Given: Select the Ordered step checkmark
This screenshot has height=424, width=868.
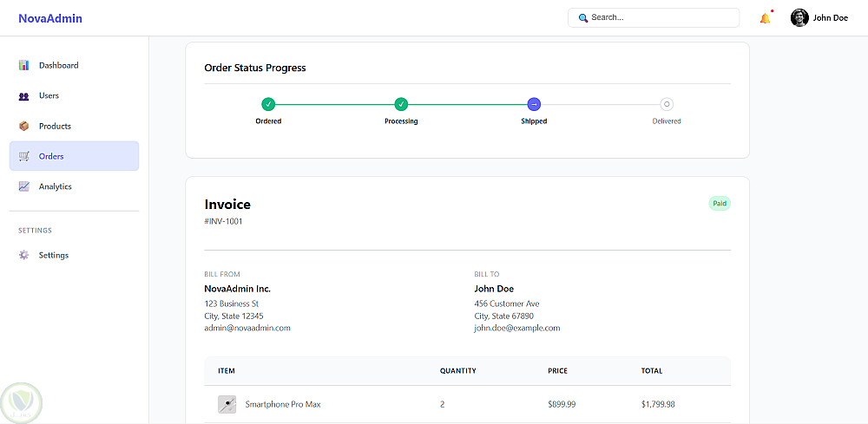Looking at the screenshot, I should [268, 104].
